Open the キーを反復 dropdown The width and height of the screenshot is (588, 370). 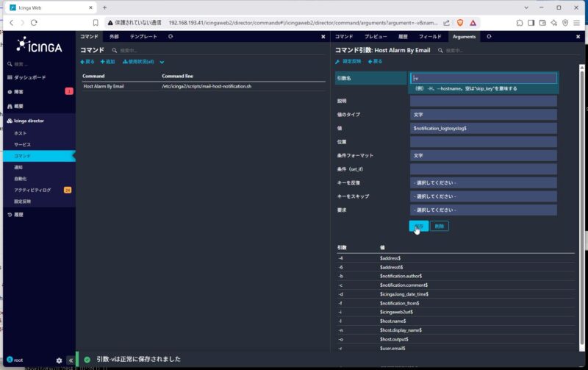[x=484, y=182]
